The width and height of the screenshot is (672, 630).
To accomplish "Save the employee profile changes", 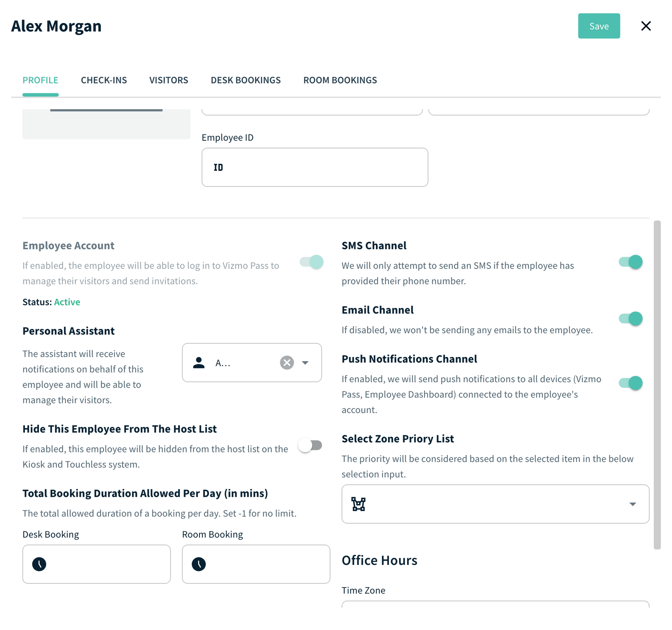I will pyautogui.click(x=599, y=26).
